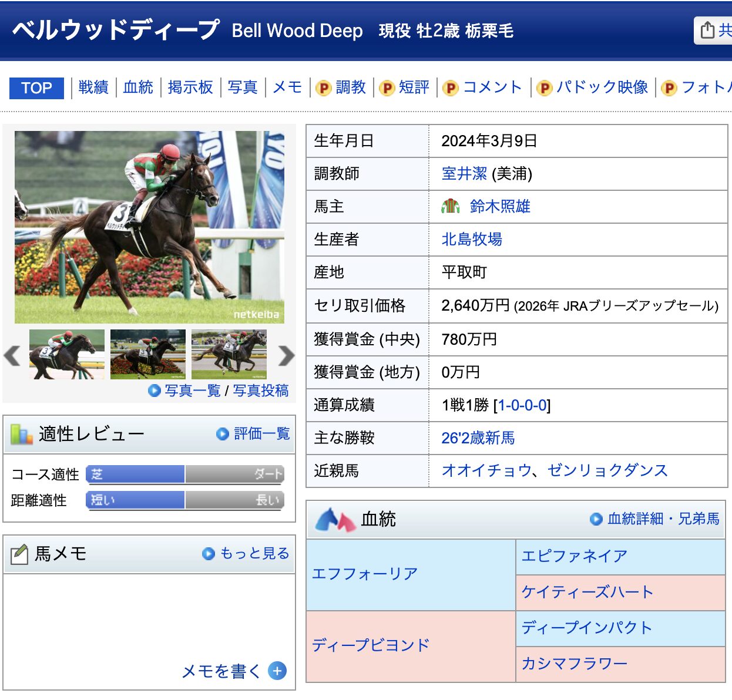The image size is (732, 700).
Task: Open owner 鈴木照雄 link
Action: point(500,206)
